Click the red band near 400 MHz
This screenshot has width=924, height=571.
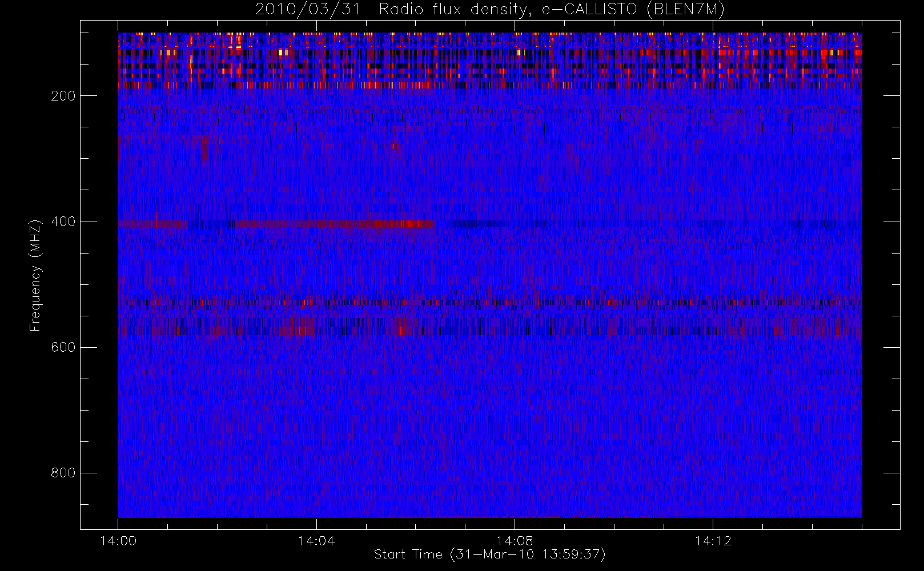click(x=336, y=224)
